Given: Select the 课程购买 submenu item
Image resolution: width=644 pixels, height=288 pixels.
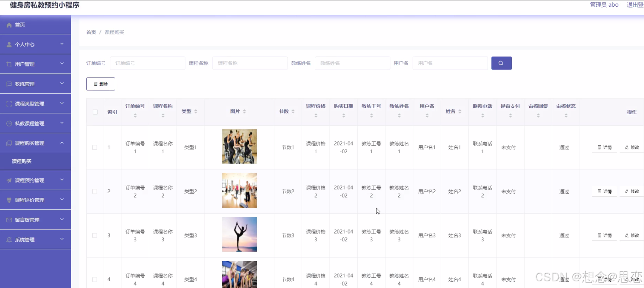Looking at the screenshot, I should (x=36, y=162).
